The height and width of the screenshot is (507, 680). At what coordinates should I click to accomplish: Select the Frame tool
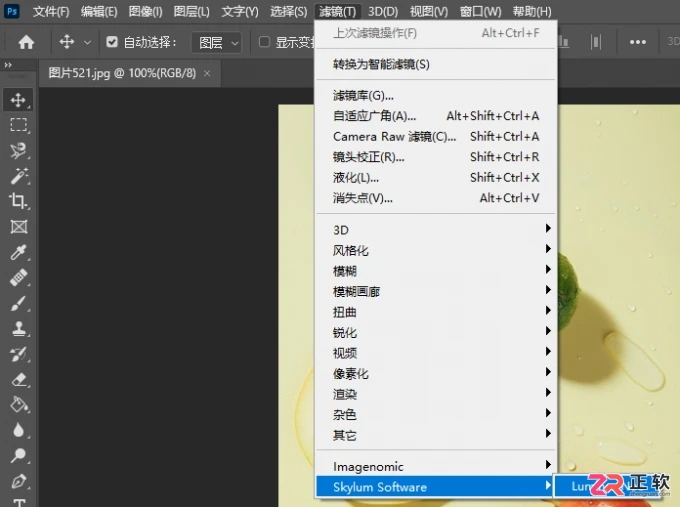tap(19, 226)
